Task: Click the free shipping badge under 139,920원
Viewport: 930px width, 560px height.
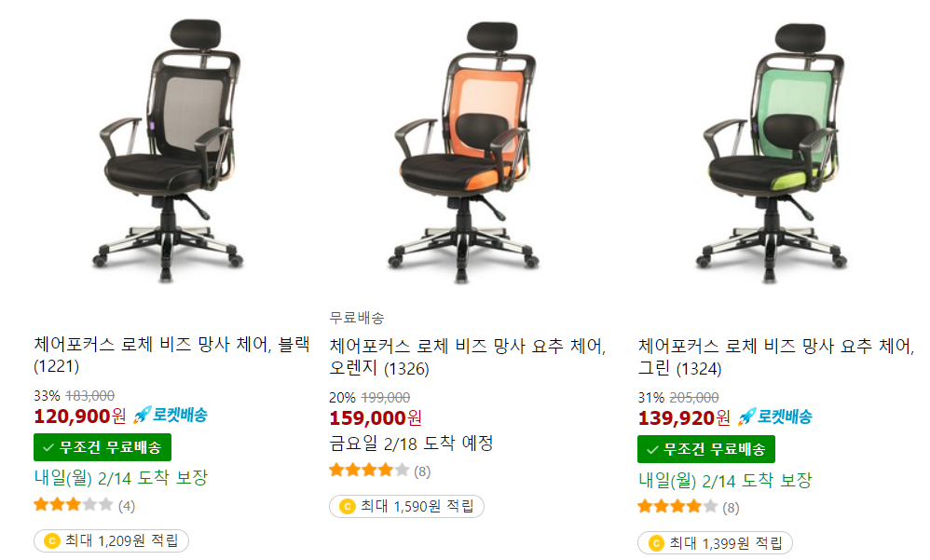Action: (x=706, y=449)
